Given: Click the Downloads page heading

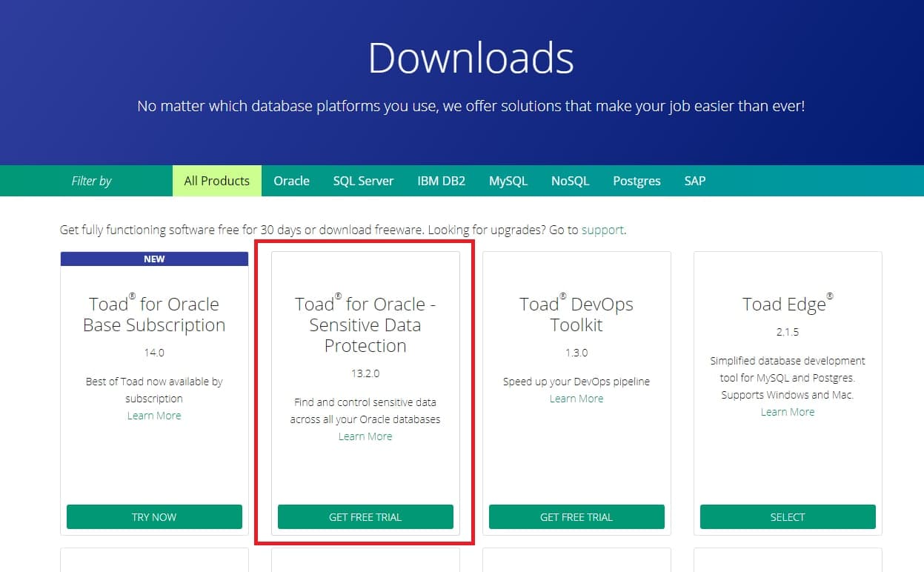Looking at the screenshot, I should tap(471, 57).
